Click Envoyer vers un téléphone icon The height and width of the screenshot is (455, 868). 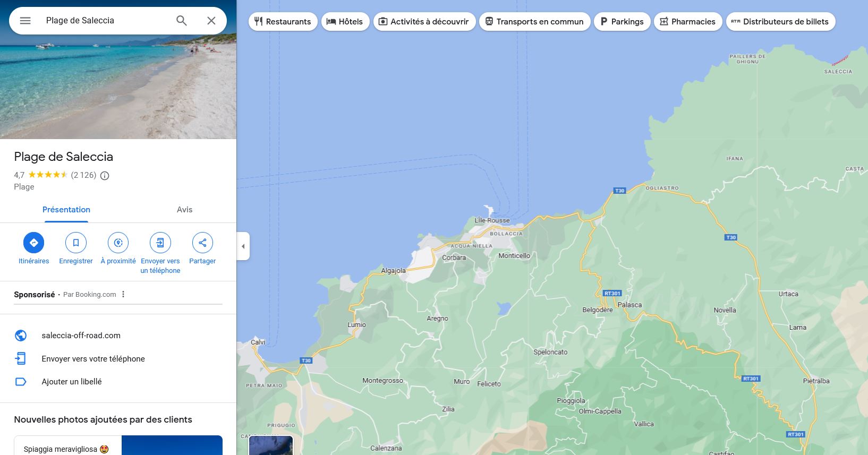coord(160,243)
